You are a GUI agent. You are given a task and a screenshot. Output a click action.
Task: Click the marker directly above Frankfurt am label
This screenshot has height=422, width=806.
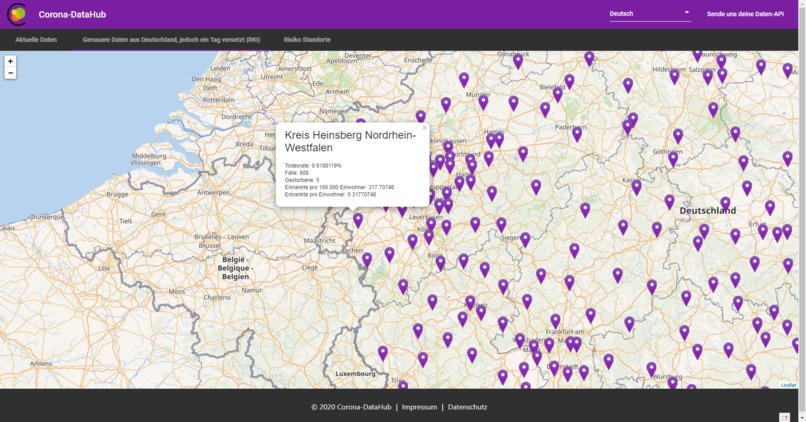(555, 321)
